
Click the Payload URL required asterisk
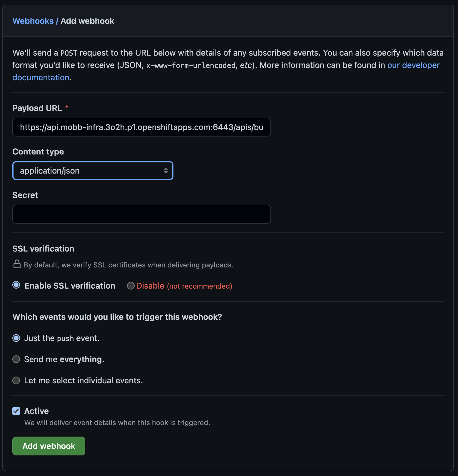coord(67,108)
